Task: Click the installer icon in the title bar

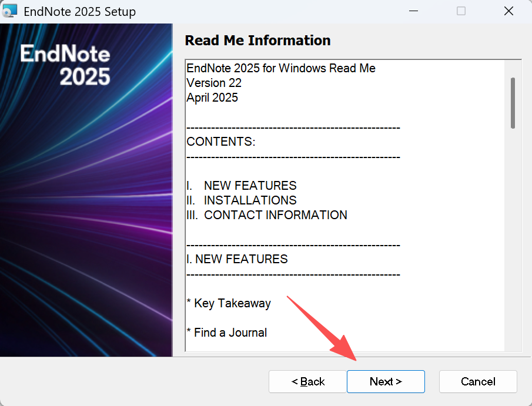Action: 10,11
